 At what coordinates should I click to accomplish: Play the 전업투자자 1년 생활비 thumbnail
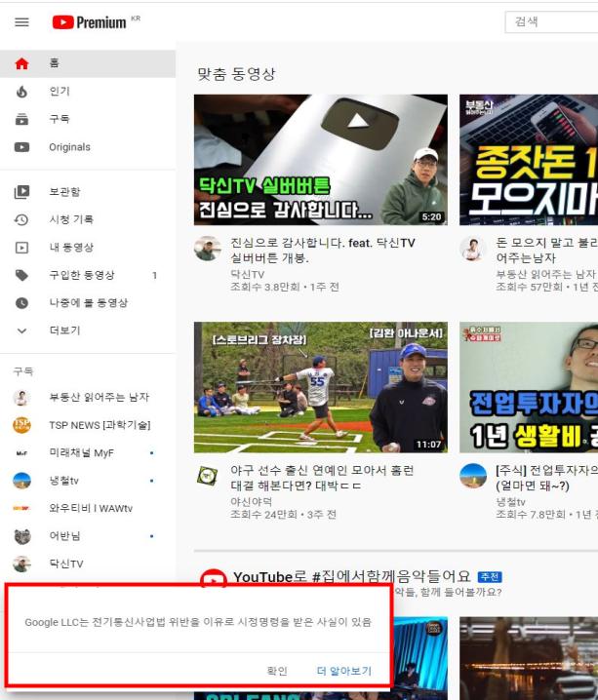tap(529, 387)
